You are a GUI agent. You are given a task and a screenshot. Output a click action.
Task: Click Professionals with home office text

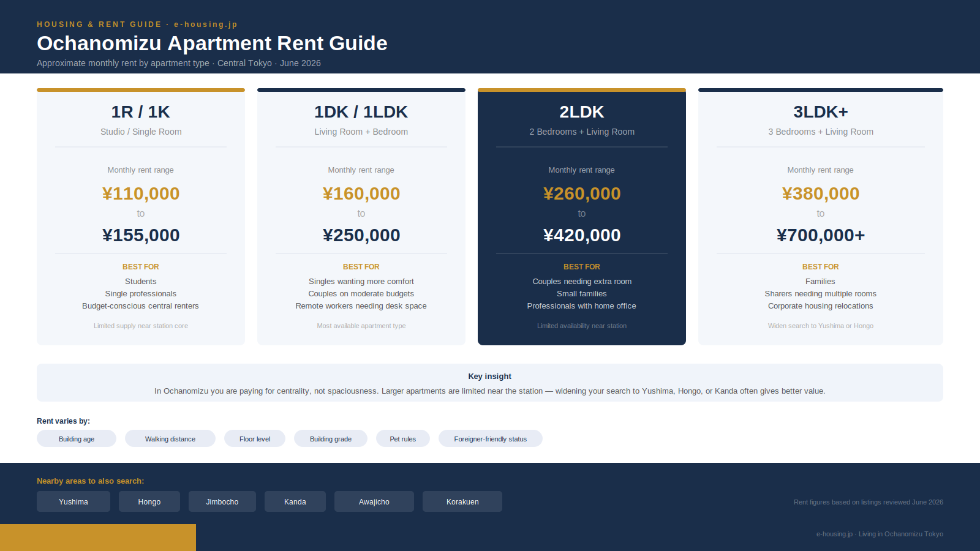click(x=582, y=306)
